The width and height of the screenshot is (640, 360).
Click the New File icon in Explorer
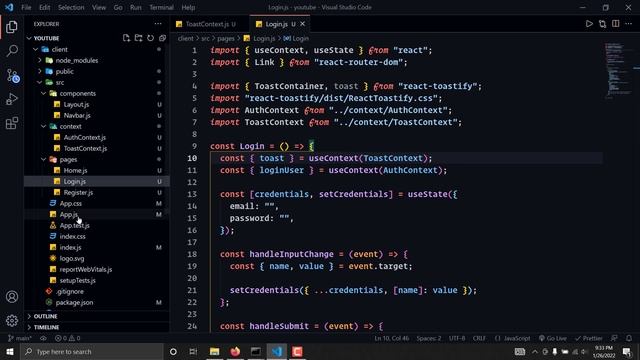click(126, 38)
